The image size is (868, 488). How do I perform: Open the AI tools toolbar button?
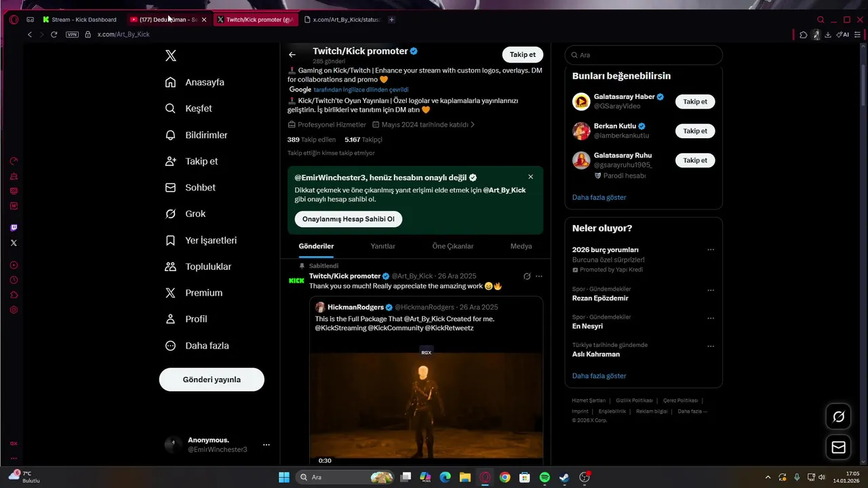coord(843,34)
